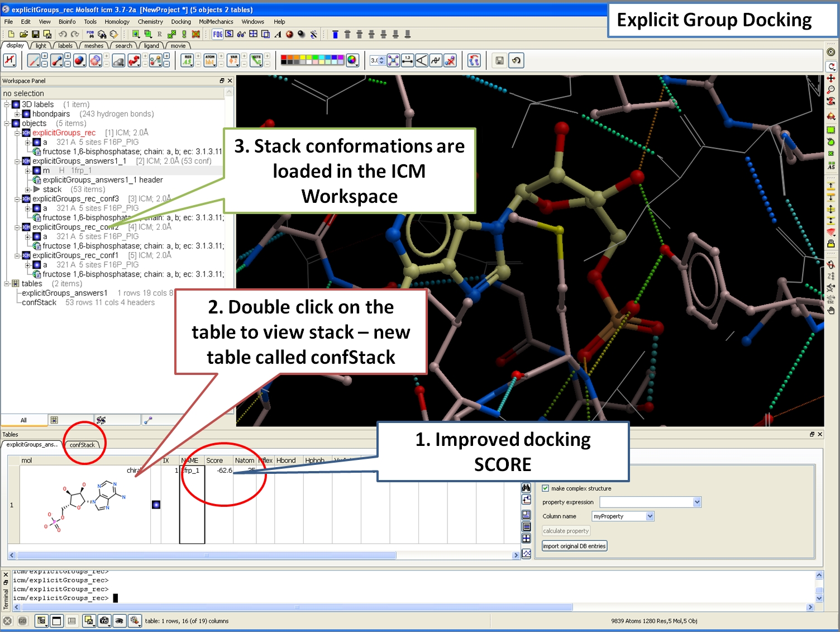Screen dimensions: 840x632
Task: Toggle display of object explicitGroups_rec_conf3
Action: click(x=26, y=198)
